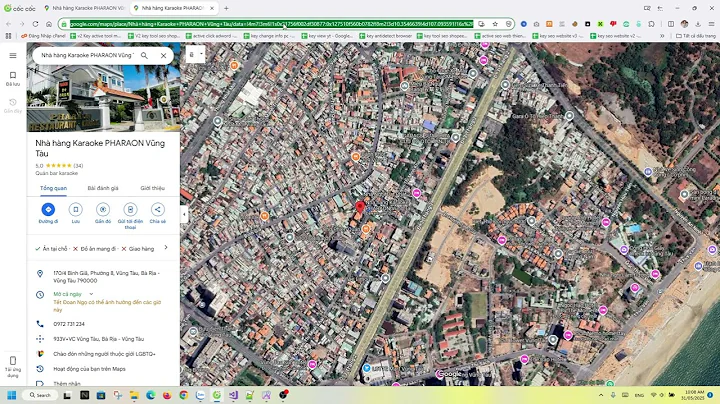This screenshot has height=404, width=720.
Task: Collapse the side panel arrow handle
Action: click(184, 214)
